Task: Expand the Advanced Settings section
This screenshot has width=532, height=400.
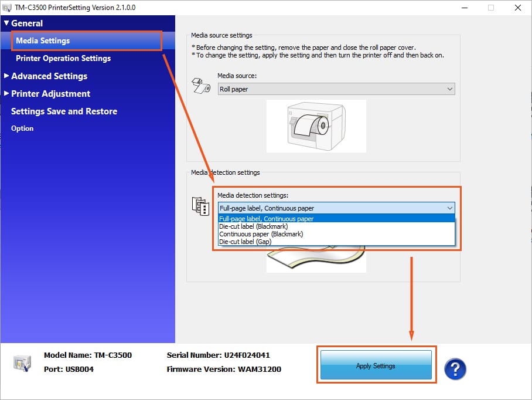Action: point(6,76)
